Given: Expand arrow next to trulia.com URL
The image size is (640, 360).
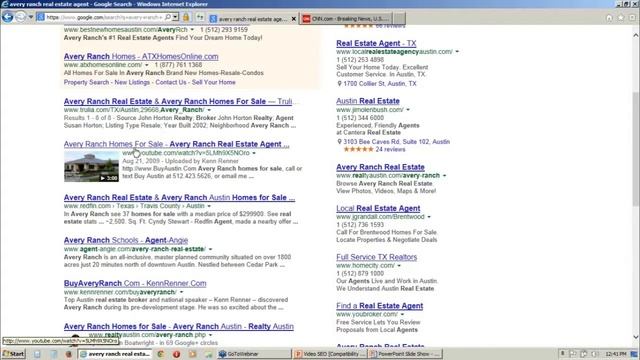Looking at the screenshot, I should click(x=209, y=110).
